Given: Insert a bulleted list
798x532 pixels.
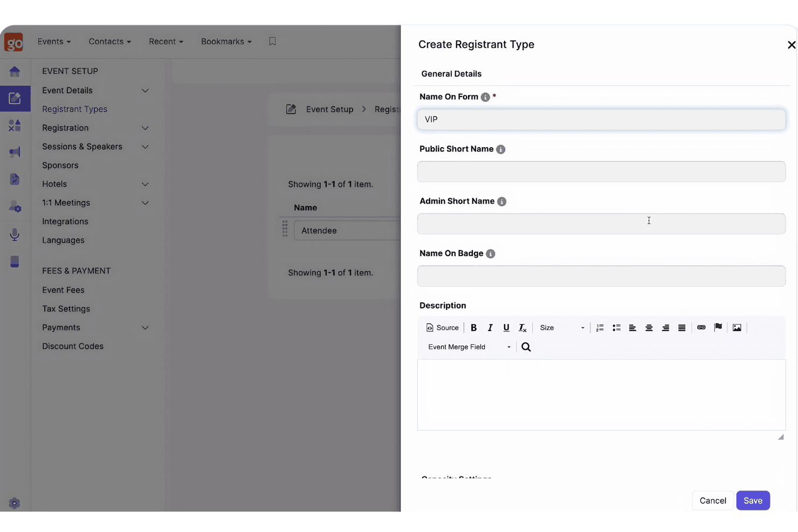Looking at the screenshot, I should [x=616, y=328].
